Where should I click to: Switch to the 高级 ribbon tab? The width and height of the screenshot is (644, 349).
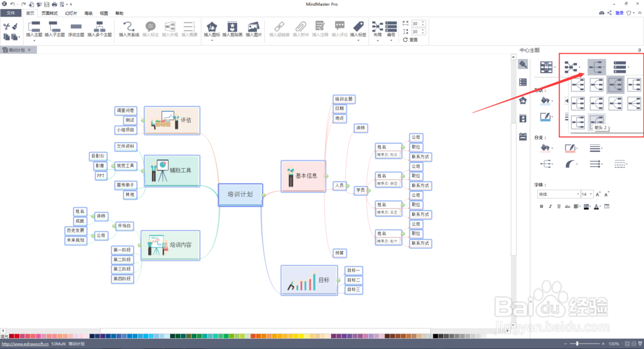88,13
